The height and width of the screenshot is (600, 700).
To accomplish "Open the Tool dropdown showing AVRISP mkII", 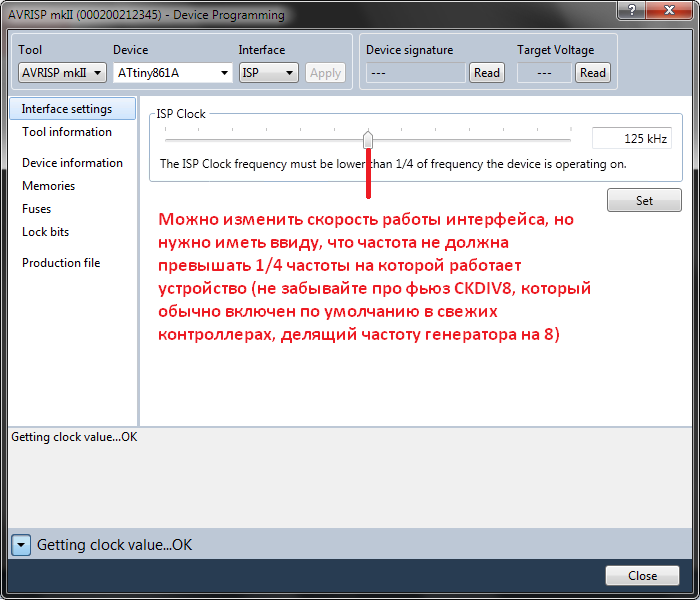I will (62, 73).
